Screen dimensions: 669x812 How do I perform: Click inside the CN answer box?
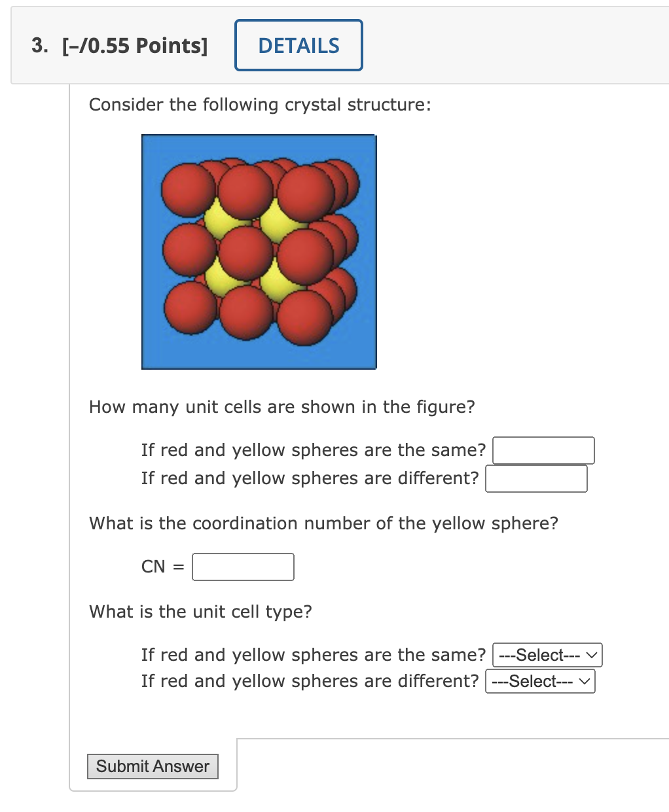pyautogui.click(x=242, y=567)
